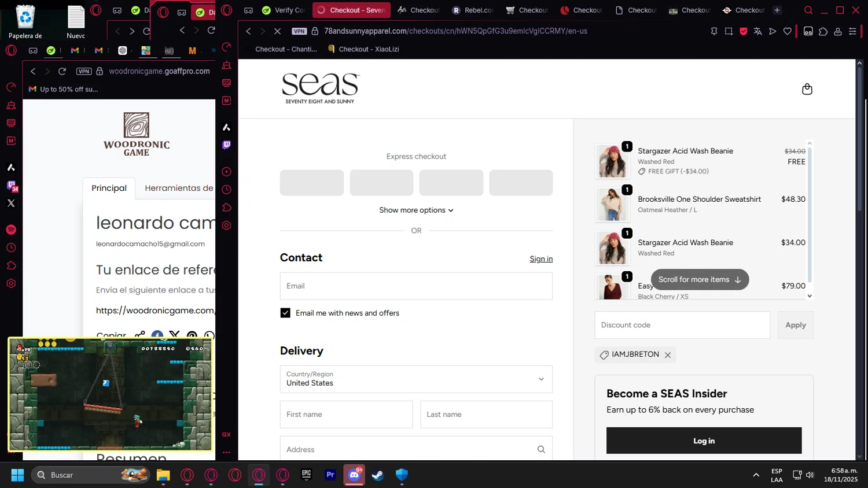
Task: Toggle the VPN badge in Woodronic address bar
Action: coord(84,71)
